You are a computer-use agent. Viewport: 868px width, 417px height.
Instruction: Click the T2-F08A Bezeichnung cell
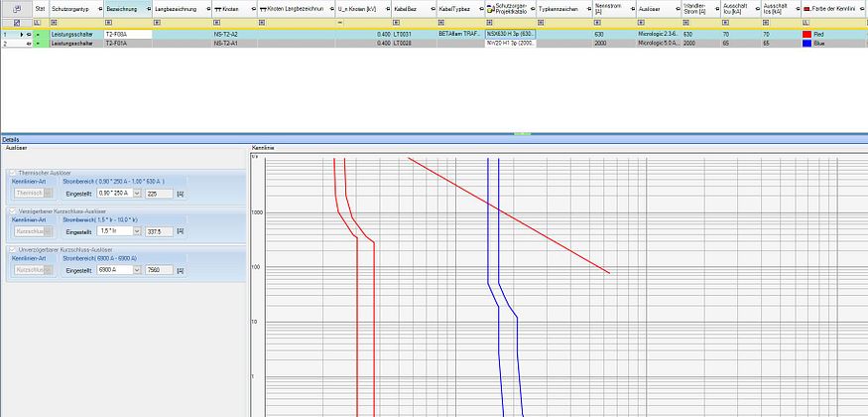(126, 34)
